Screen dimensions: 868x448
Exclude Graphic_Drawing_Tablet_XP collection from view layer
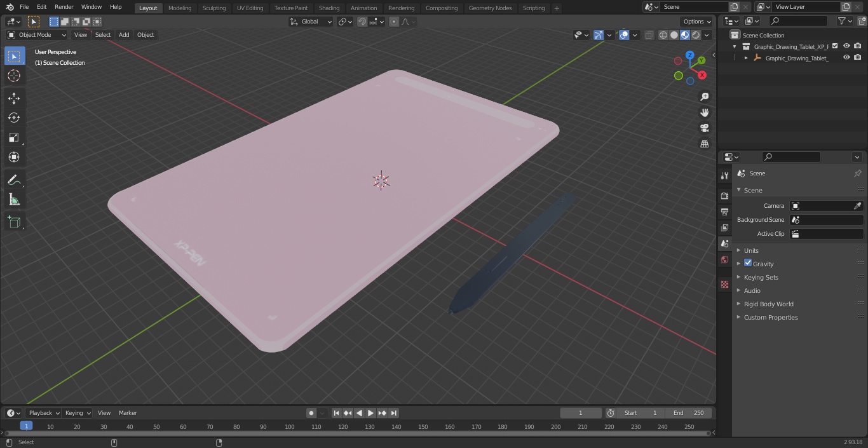click(x=835, y=46)
